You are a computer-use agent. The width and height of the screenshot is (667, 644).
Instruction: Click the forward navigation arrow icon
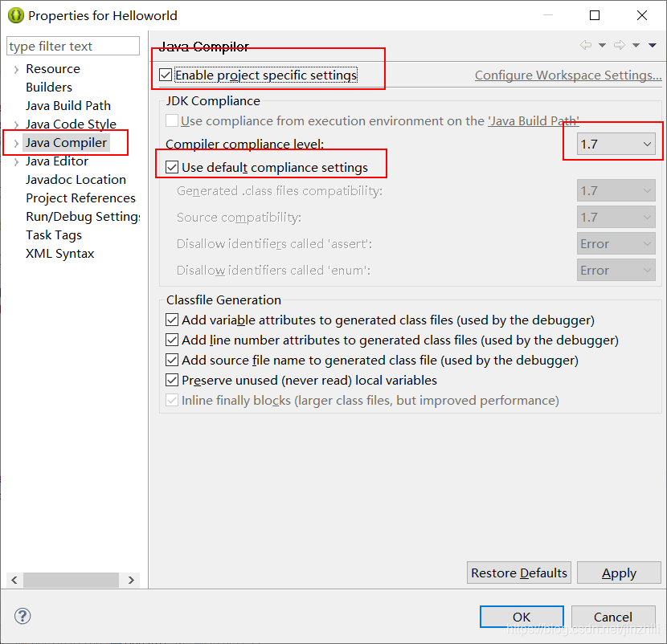tap(620, 47)
